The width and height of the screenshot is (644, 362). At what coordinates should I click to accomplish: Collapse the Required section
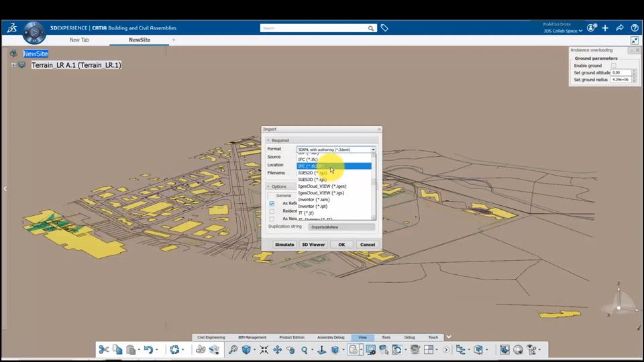(268, 140)
